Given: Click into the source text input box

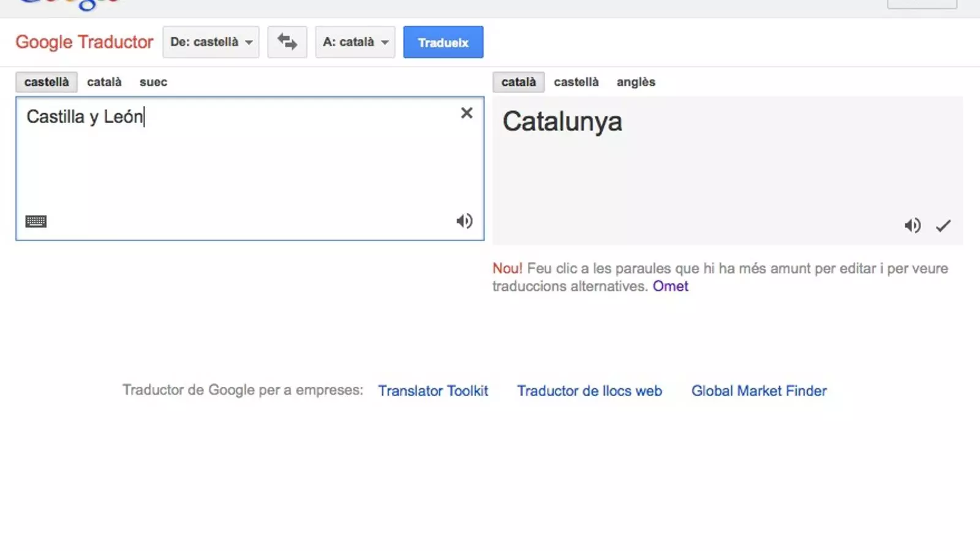Looking at the screenshot, I should [250, 168].
